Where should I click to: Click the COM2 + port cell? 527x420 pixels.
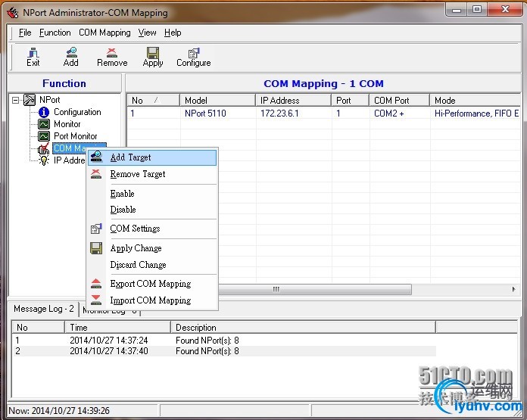[389, 114]
